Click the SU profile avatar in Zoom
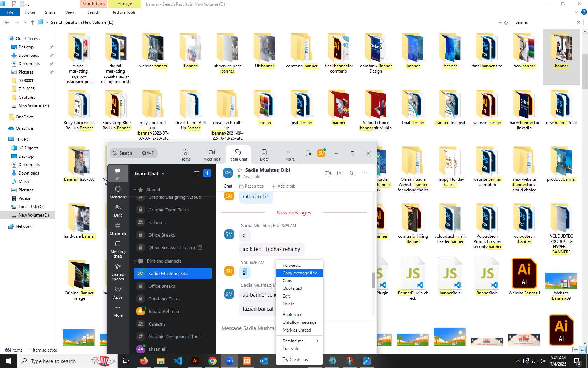 pyautogui.click(x=321, y=153)
